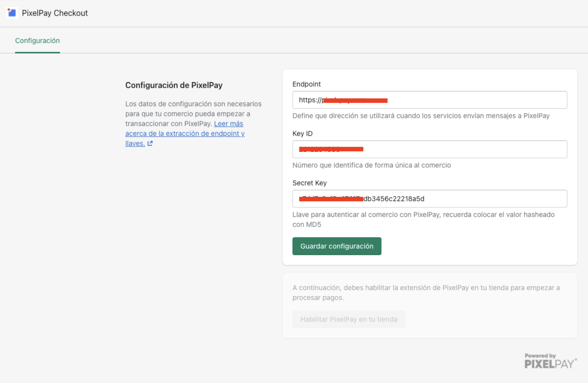Screen dimensions: 588x383
Task: Select the Secret Key input field
Action: (430, 199)
